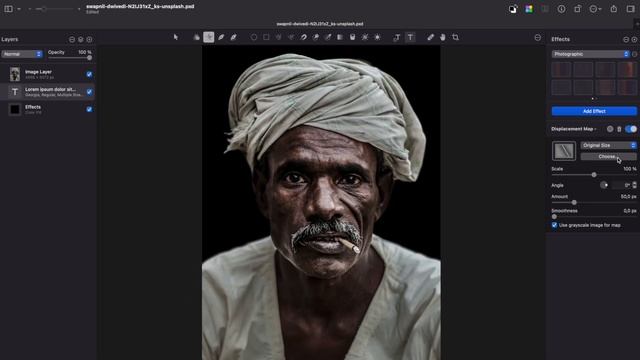The height and width of the screenshot is (360, 640).
Task: Open the Share icon in title bar
Action: tap(614, 9)
